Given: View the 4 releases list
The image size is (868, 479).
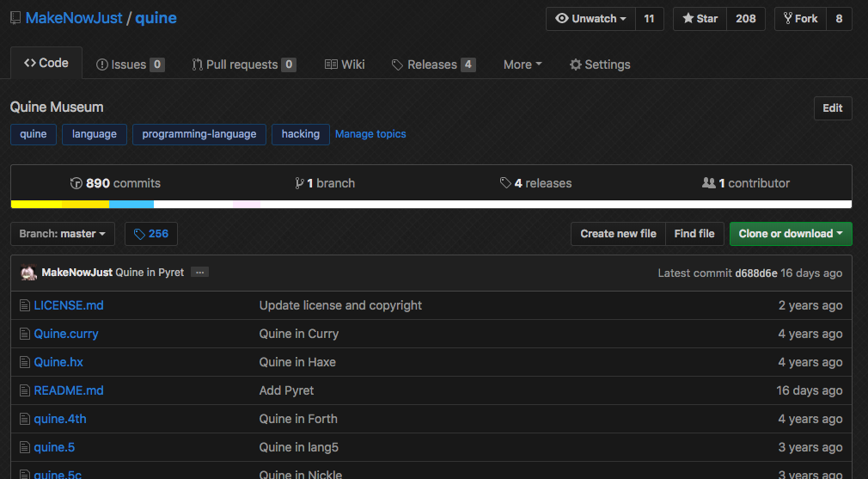Looking at the screenshot, I should coord(536,183).
